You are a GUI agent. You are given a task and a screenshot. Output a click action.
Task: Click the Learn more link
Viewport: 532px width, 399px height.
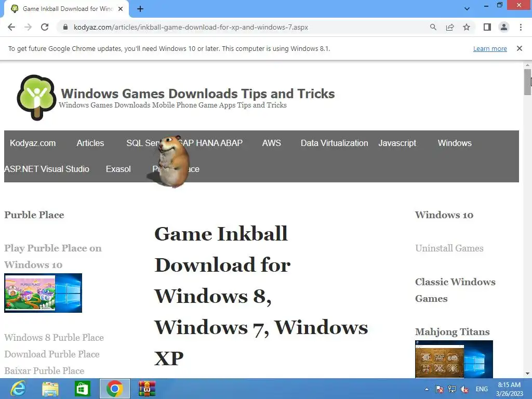point(490,48)
